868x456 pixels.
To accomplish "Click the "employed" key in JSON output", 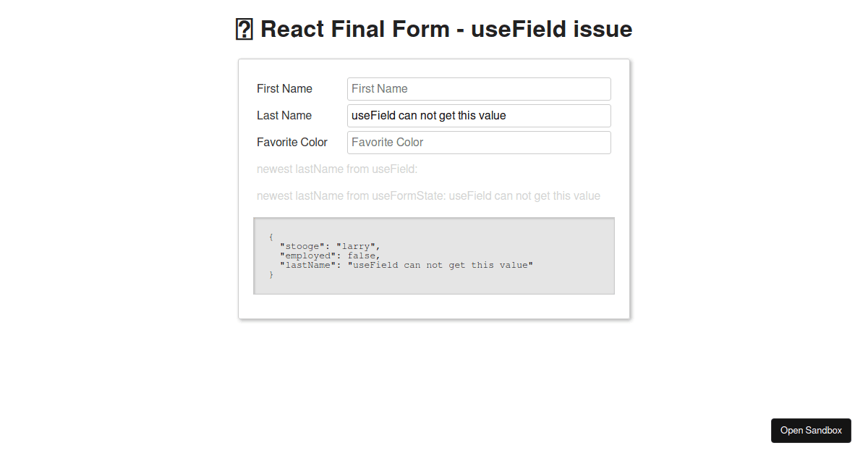I will (307, 256).
